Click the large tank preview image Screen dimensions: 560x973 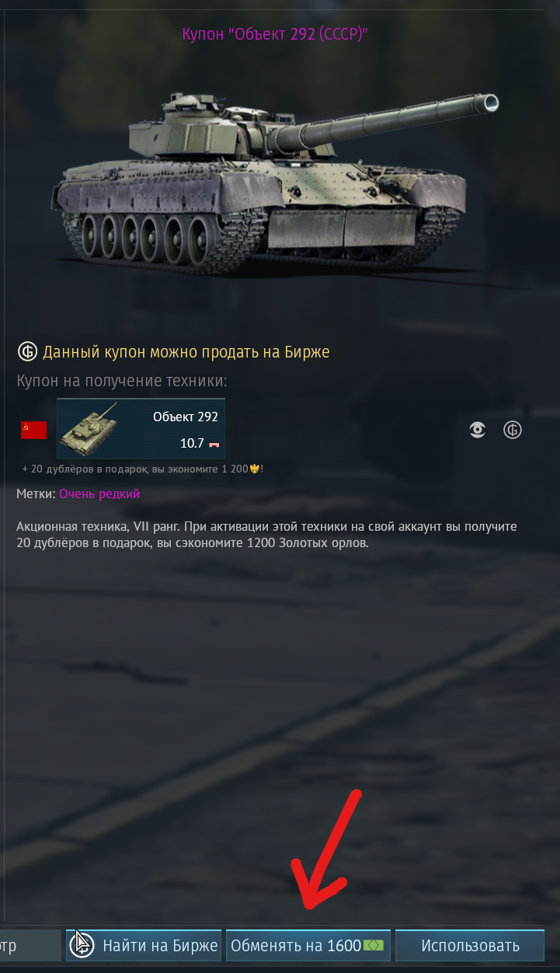pyautogui.click(x=276, y=184)
